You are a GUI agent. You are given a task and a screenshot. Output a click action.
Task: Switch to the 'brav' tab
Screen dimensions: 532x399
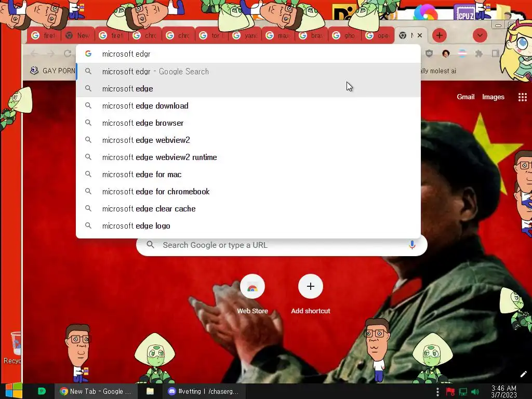[x=312, y=35]
